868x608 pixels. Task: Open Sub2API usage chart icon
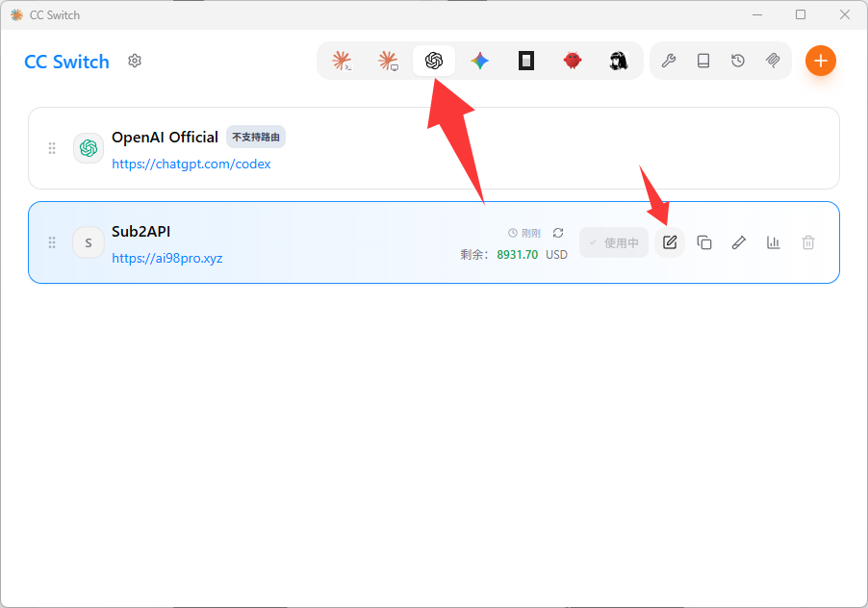tap(774, 242)
